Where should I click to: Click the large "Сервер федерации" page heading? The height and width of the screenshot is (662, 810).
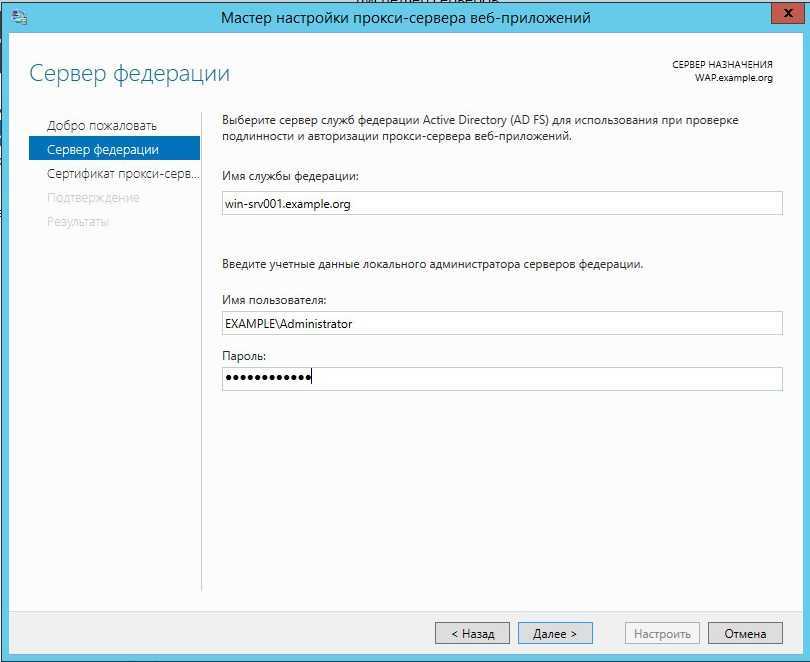pos(130,74)
